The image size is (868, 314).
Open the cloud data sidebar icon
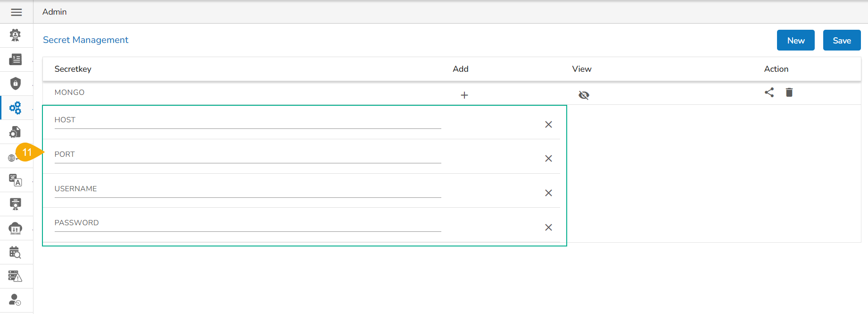point(16,229)
